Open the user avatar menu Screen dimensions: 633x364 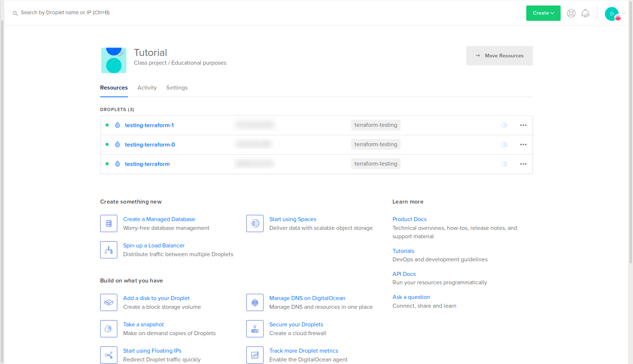tap(613, 14)
